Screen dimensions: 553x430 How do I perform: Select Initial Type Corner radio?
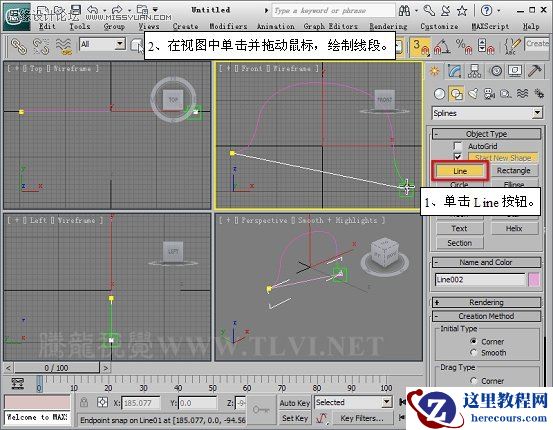click(x=474, y=341)
